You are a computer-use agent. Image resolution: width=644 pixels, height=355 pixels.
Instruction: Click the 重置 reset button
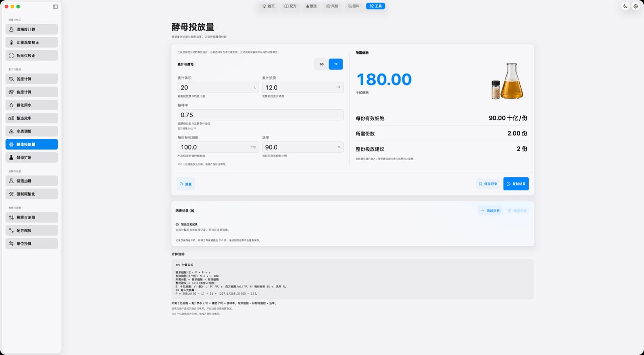click(186, 184)
